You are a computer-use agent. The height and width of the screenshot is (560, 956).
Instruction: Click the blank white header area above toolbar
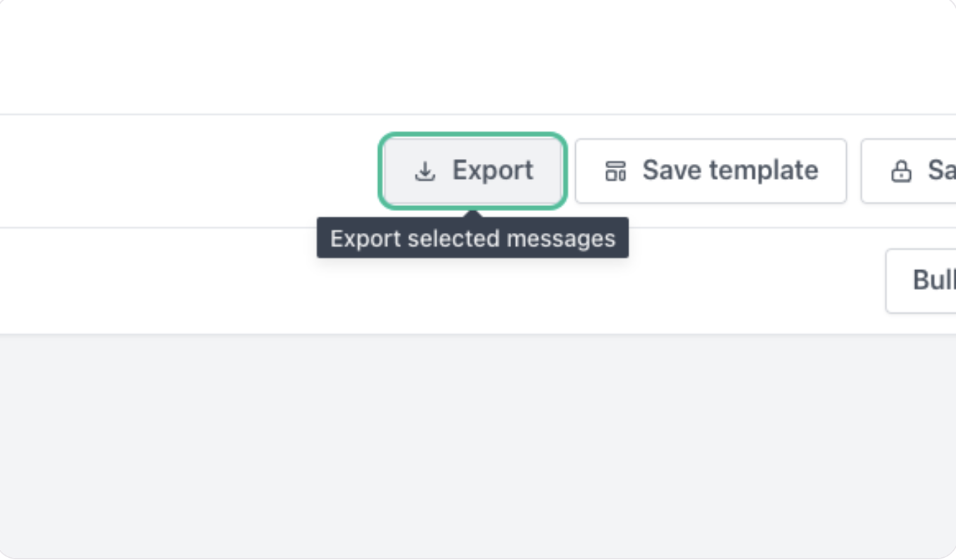pyautogui.click(x=478, y=56)
